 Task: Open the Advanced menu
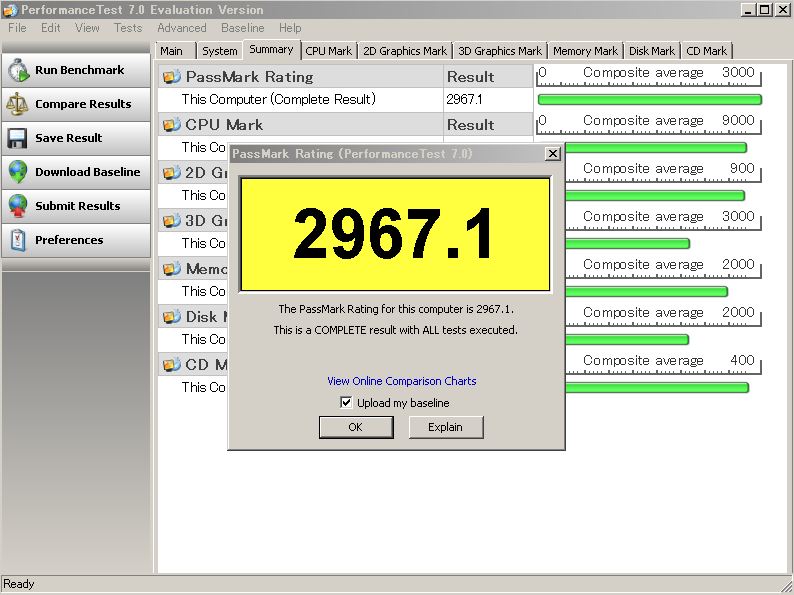(182, 28)
